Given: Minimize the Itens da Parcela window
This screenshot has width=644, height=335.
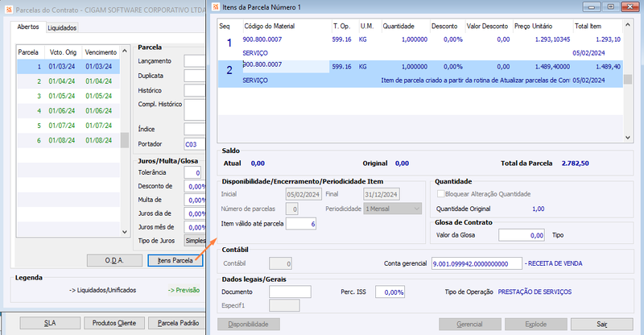Looking at the screenshot, I should 592,6.
